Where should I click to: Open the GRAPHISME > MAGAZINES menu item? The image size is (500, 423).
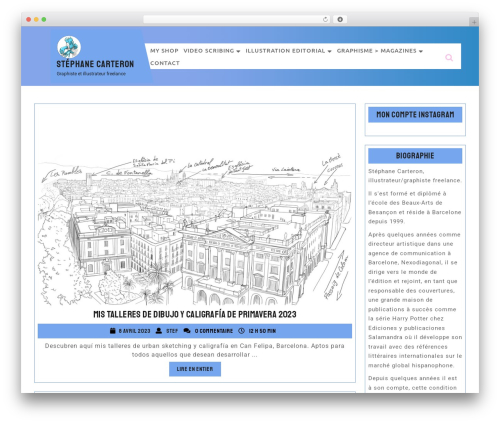click(x=377, y=51)
